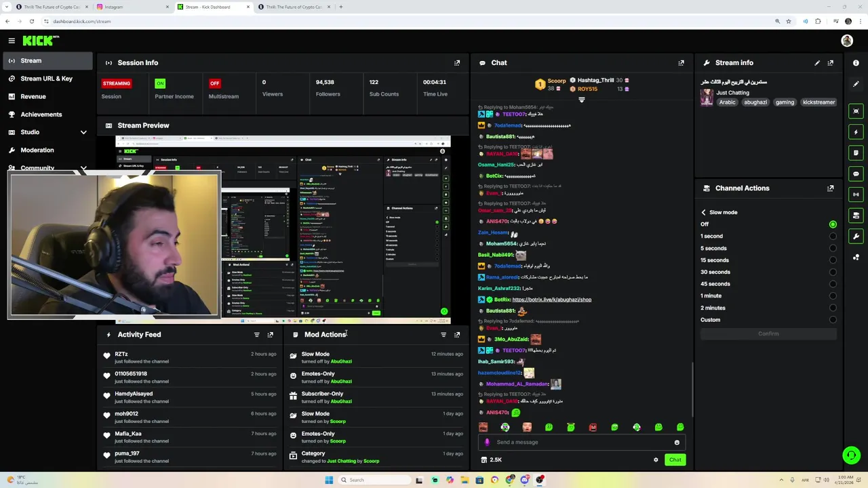Image resolution: width=868 pixels, height=488 pixels.
Task: Click the taskbar Search box
Action: tap(373, 480)
